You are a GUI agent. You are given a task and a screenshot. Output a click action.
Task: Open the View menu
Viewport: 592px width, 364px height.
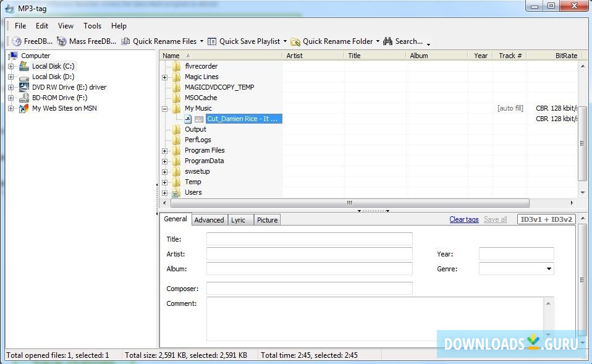(x=66, y=26)
